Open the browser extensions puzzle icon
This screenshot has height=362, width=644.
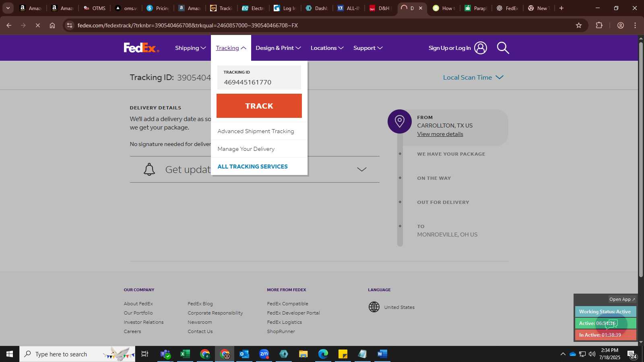[599, 25]
